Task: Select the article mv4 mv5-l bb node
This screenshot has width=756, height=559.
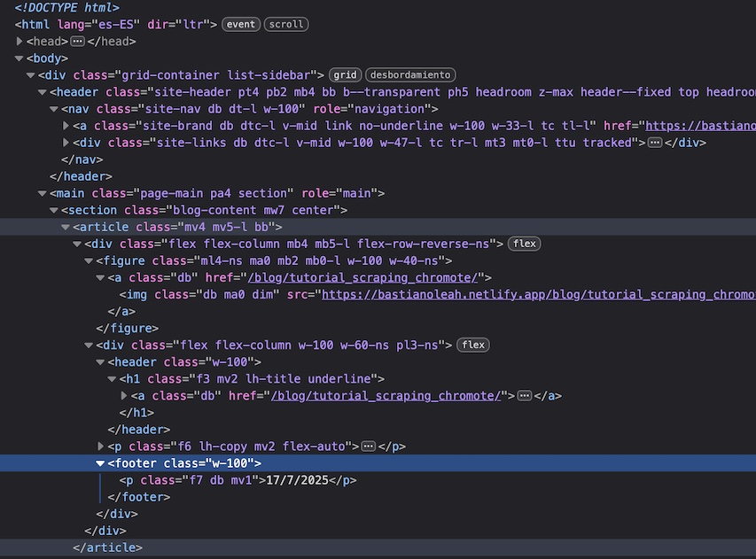Action: [170, 227]
